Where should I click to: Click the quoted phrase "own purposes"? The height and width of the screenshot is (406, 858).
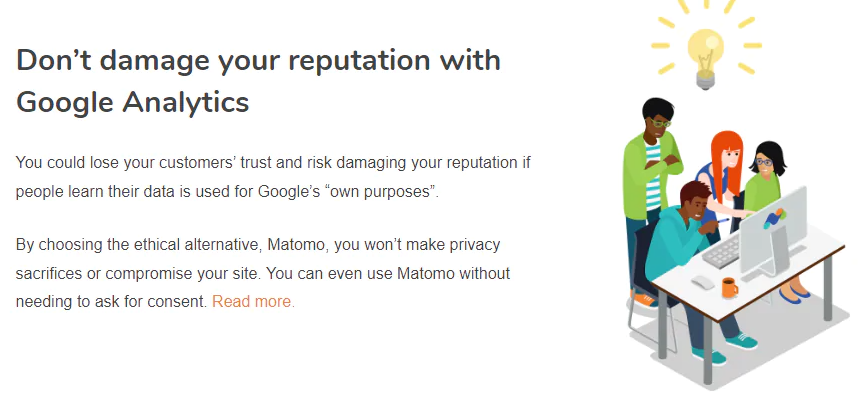pos(383,190)
